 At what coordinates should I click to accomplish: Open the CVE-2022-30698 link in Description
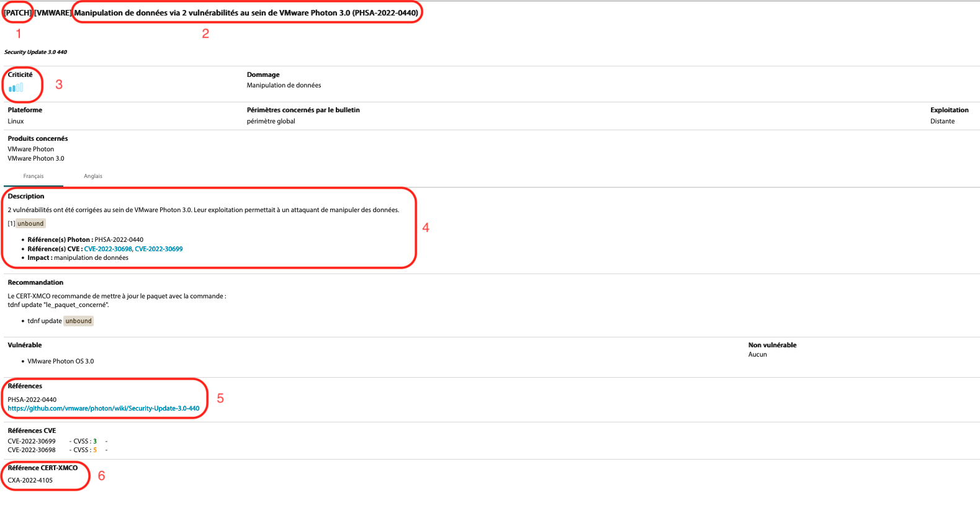(x=108, y=249)
